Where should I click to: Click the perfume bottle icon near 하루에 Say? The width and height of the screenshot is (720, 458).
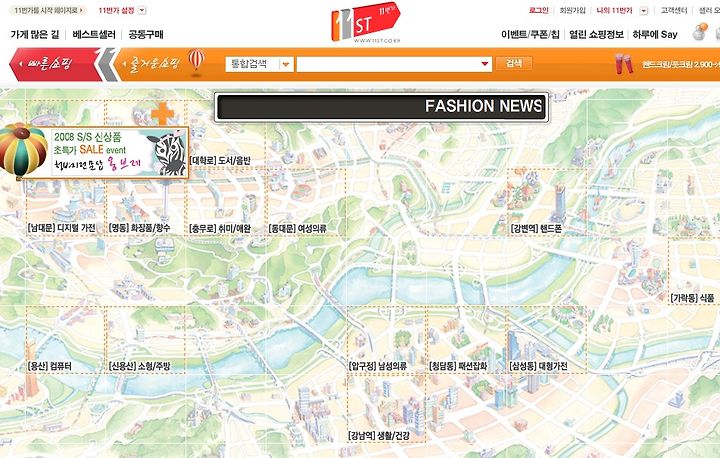click(x=700, y=32)
